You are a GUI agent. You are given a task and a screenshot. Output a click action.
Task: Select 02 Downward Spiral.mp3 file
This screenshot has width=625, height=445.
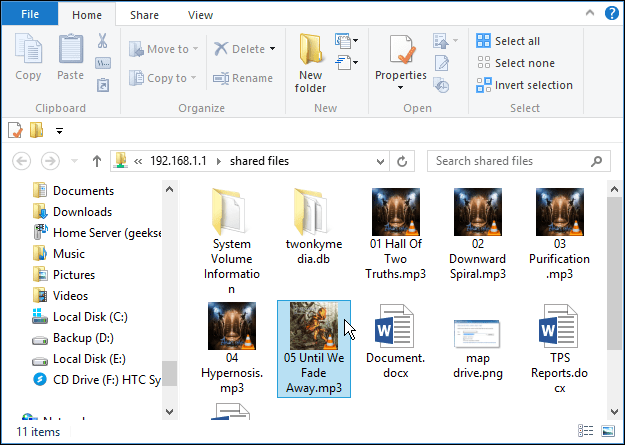click(x=478, y=234)
